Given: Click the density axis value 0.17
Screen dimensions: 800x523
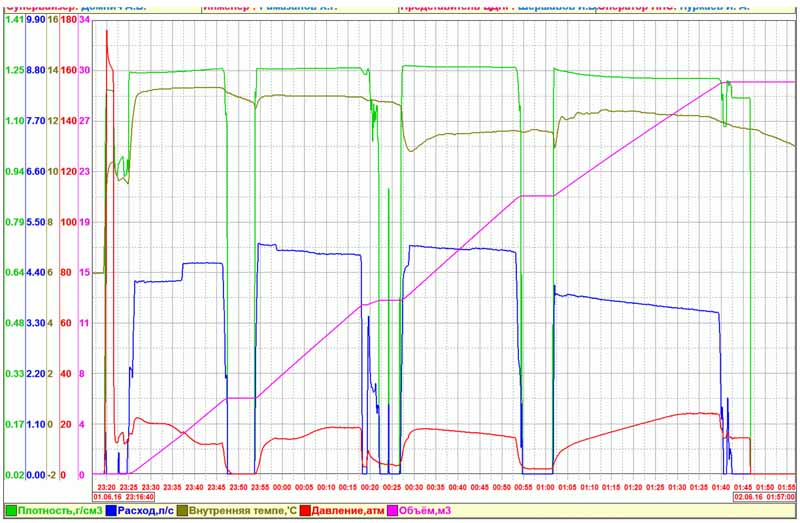Looking at the screenshot, I should tap(14, 425).
